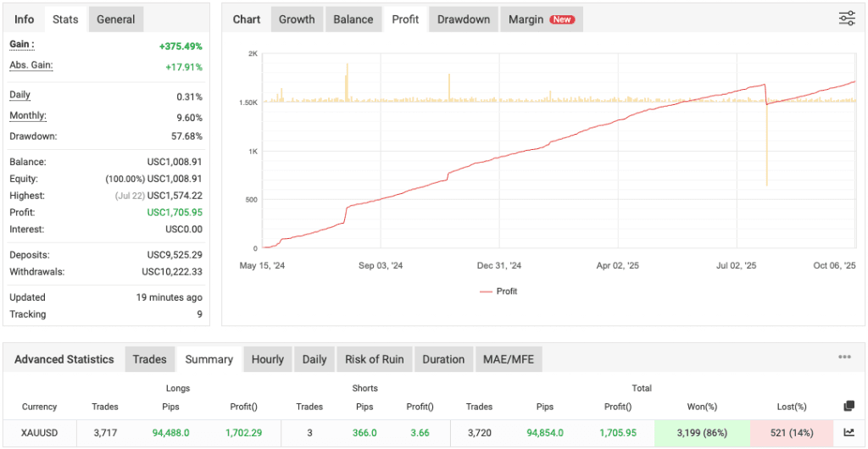This screenshot has height=449, width=868.
Task: Select the Info tab
Action: 25,19
